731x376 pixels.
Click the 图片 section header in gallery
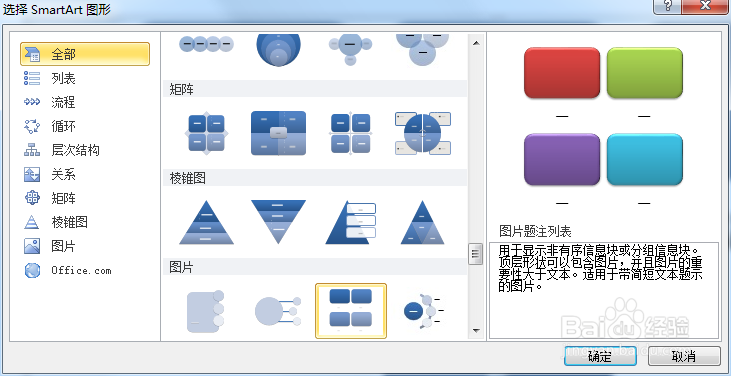(315, 267)
